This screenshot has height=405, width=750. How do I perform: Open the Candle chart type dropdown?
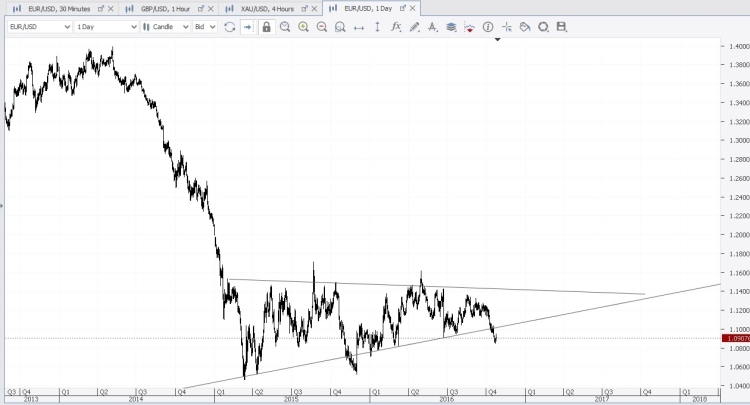166,27
